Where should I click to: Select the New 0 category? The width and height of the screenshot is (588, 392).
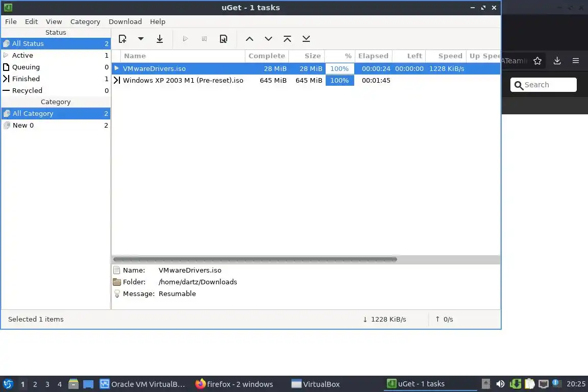pos(56,125)
